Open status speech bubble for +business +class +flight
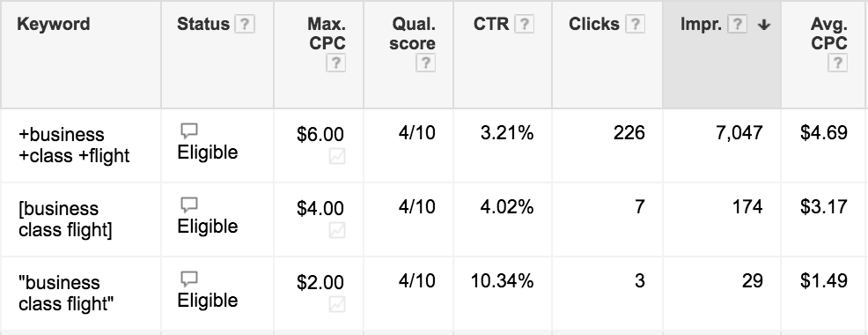Viewport: 868px width, 335px height. coord(189,131)
